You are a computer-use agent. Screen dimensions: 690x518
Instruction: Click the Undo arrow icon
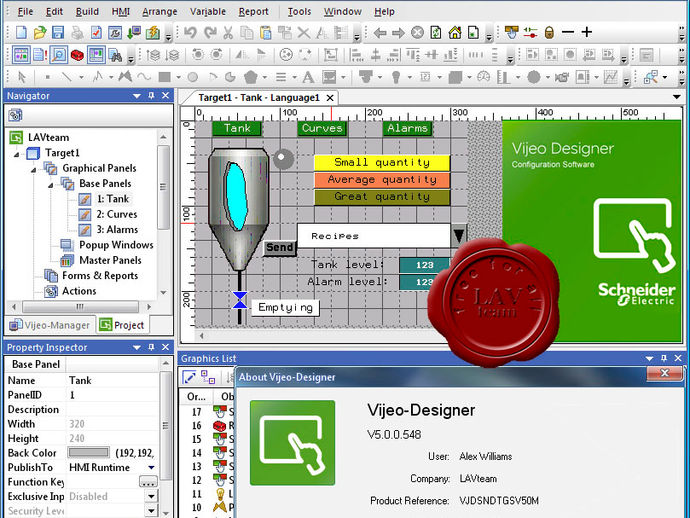[x=190, y=33]
